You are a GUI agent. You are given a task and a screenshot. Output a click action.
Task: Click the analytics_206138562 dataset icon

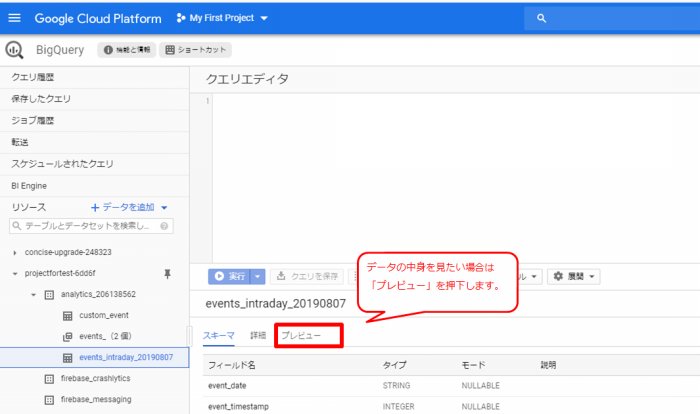(x=49, y=295)
